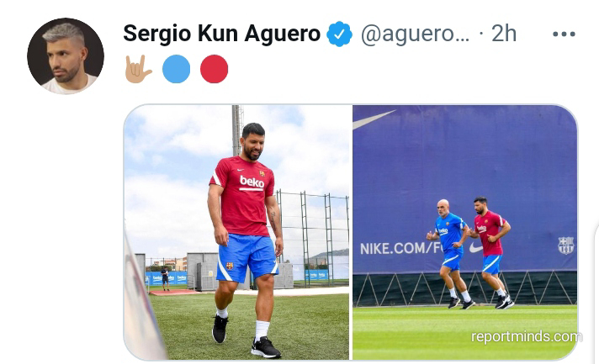Click the Barcelona crest on blue shorts
The image size is (599, 364).
pos(229,266)
